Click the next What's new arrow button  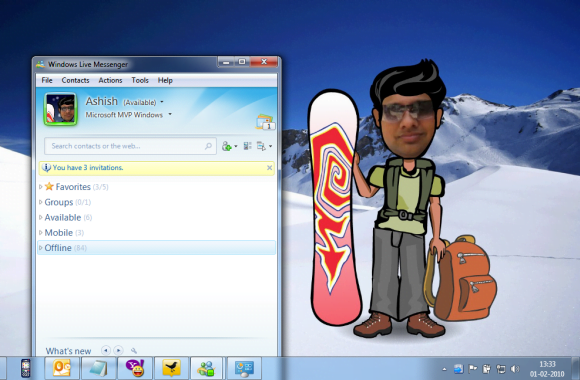coord(118,350)
